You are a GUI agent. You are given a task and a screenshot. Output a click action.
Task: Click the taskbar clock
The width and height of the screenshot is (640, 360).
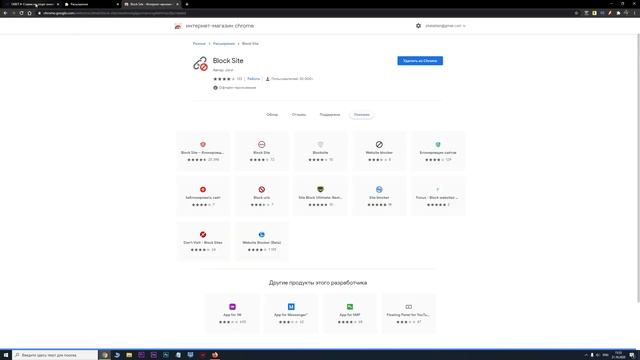(618, 355)
